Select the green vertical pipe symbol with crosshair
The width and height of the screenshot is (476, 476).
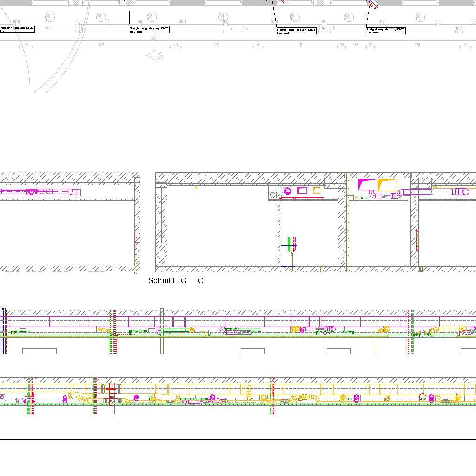(x=289, y=245)
